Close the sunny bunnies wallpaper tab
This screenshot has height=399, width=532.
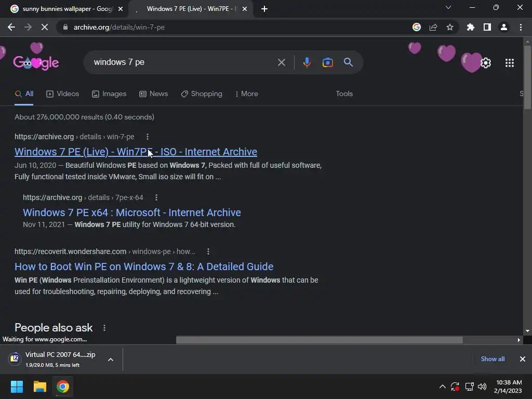[121, 9]
